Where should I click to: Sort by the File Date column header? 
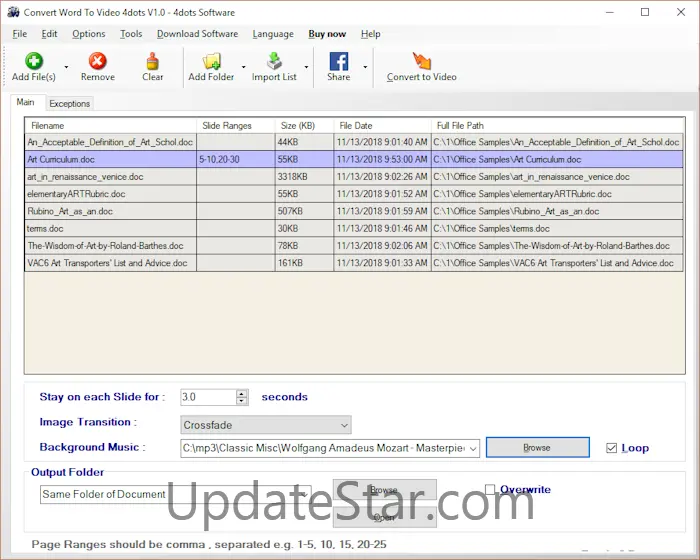[x=383, y=125]
